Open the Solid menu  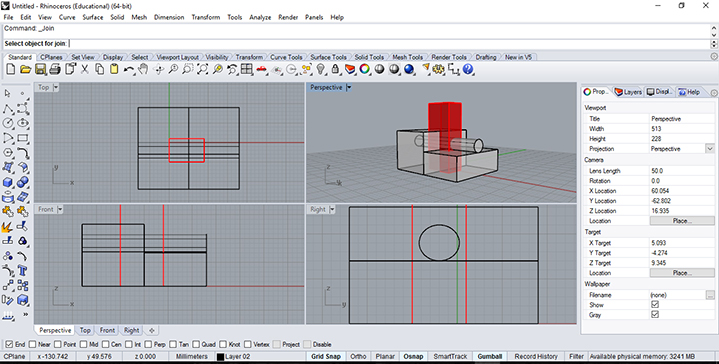pos(117,17)
